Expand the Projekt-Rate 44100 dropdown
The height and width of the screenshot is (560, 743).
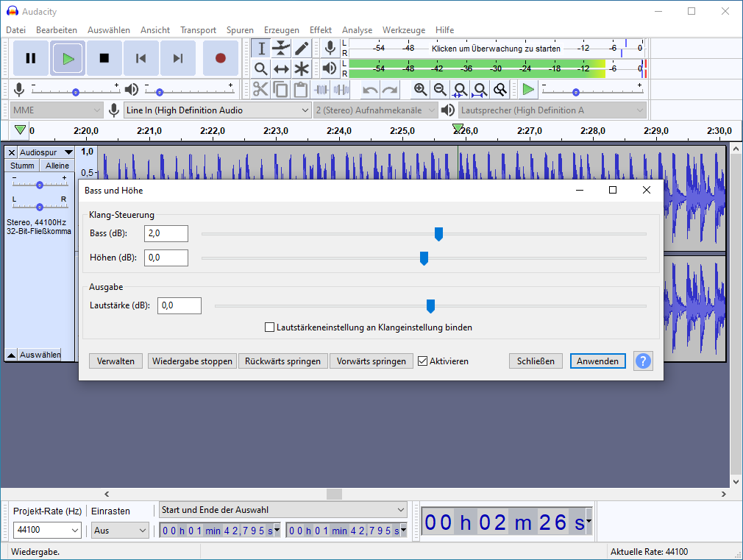pyautogui.click(x=47, y=530)
